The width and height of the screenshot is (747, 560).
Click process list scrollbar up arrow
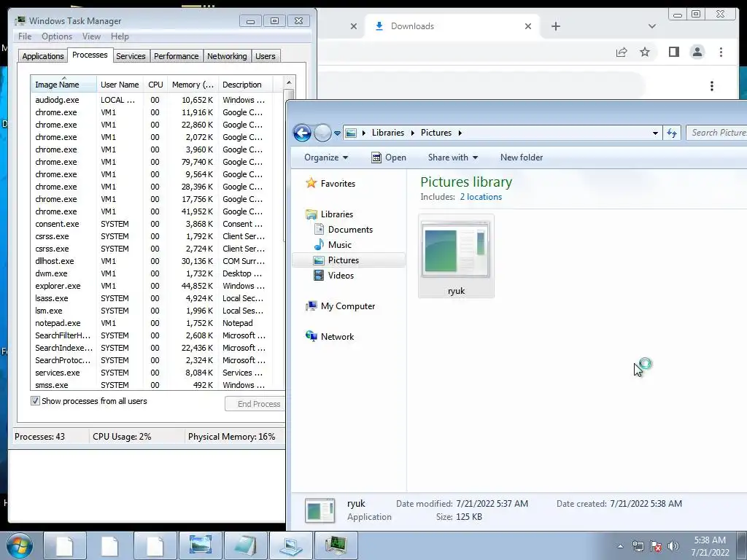coord(289,83)
